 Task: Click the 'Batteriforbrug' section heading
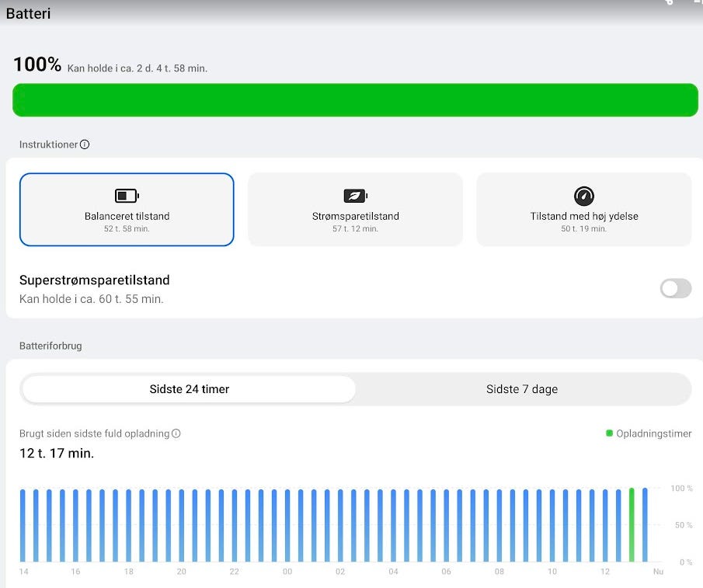(x=50, y=346)
